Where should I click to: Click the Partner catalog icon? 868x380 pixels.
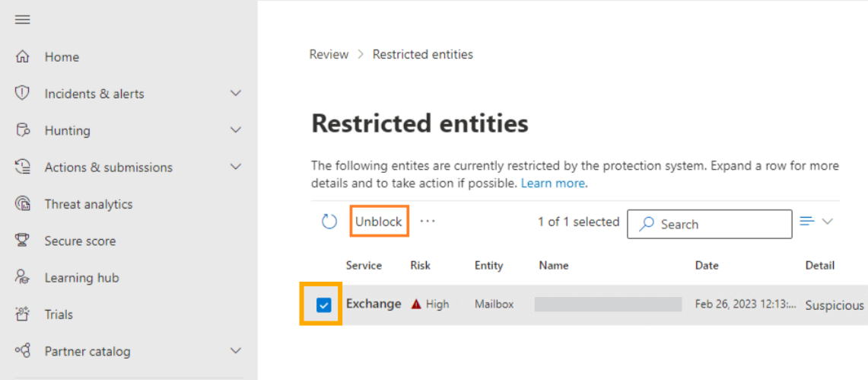22,351
